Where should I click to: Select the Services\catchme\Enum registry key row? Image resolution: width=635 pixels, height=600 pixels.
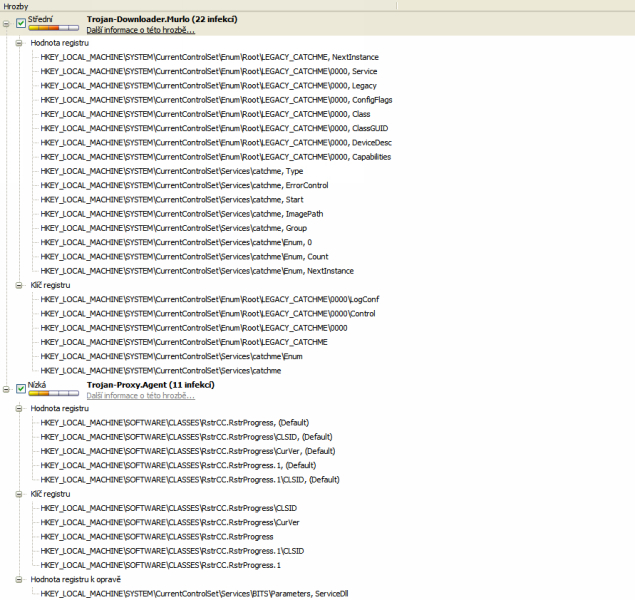pos(171,356)
